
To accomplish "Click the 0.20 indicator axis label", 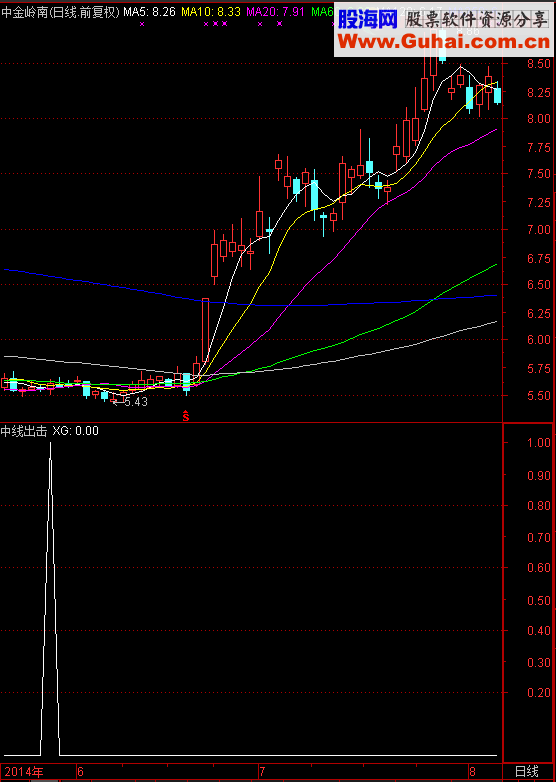I will 540,693.
